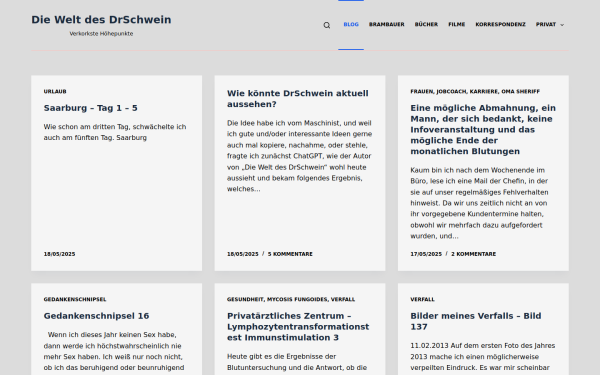Open the OMA SHERIFF category link
Image resolution: width=600 pixels, height=375 pixels.
click(520, 91)
